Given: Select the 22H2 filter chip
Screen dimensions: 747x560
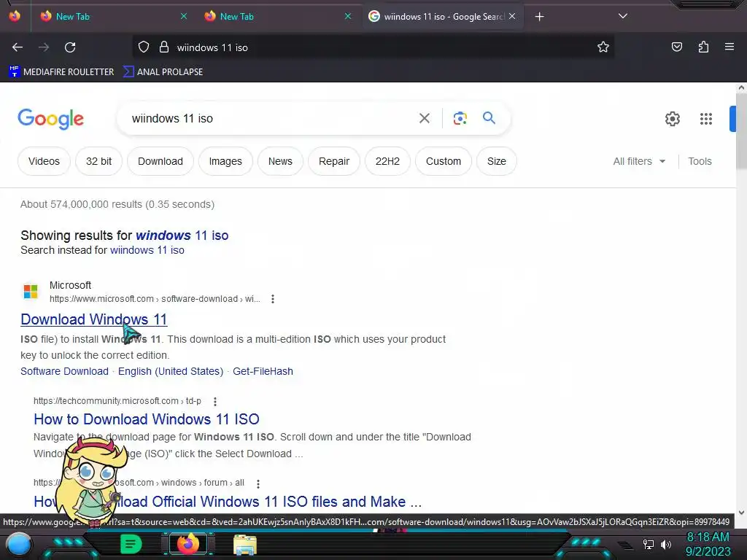Looking at the screenshot, I should tap(387, 161).
